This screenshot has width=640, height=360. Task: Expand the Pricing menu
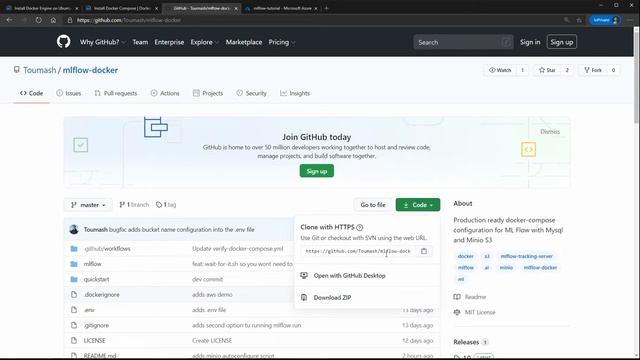282,42
